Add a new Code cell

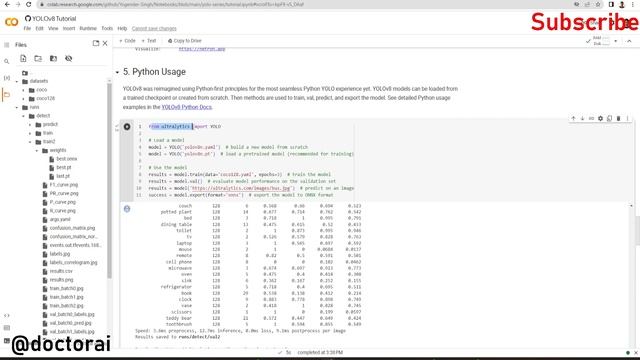click(127, 41)
